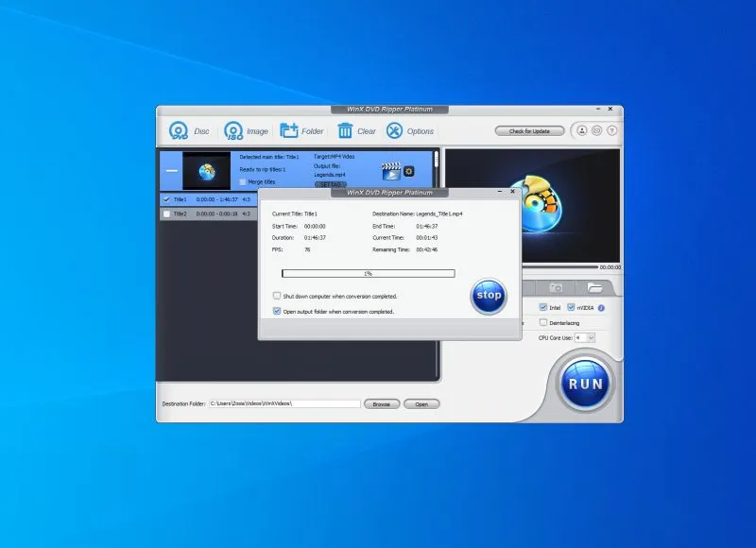The width and height of the screenshot is (756, 548).
Task: Click the Destination Folder path field
Action: point(283,403)
